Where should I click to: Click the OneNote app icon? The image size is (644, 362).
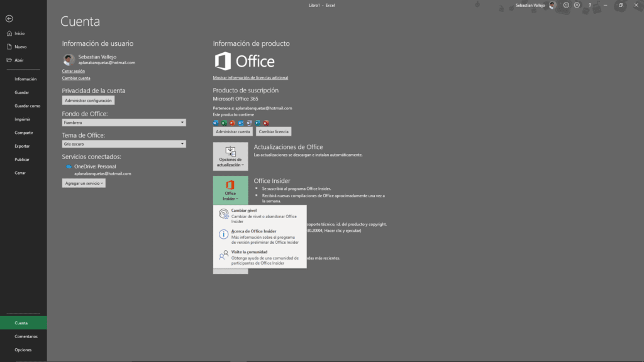tap(249, 123)
